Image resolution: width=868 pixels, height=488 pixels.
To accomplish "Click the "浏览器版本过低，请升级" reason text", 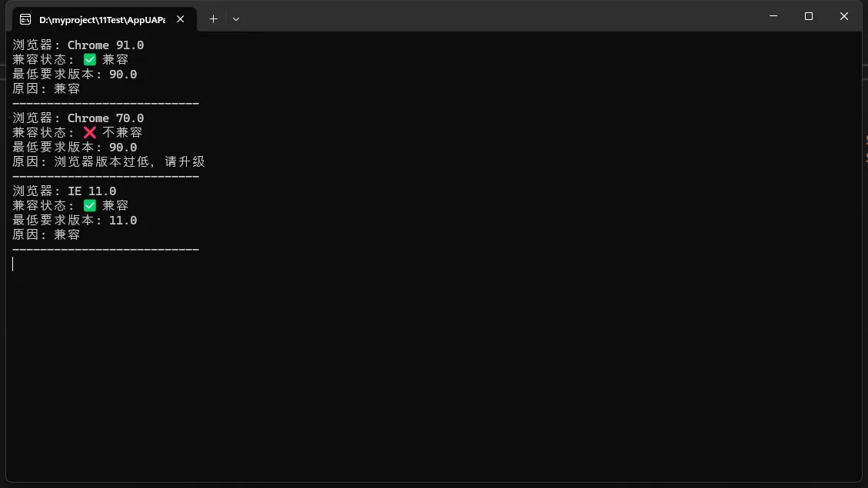I will click(x=129, y=162).
